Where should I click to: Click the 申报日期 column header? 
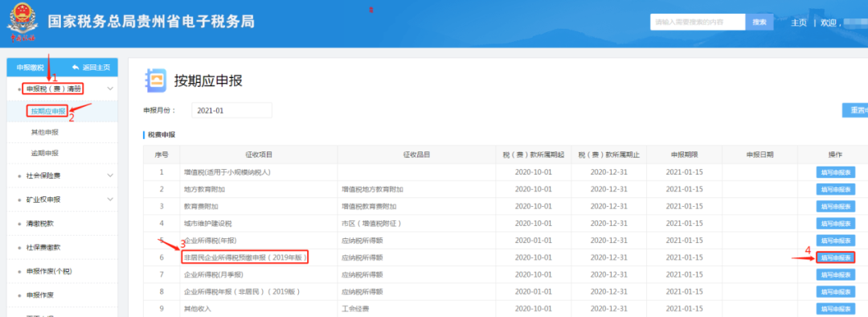(759, 154)
